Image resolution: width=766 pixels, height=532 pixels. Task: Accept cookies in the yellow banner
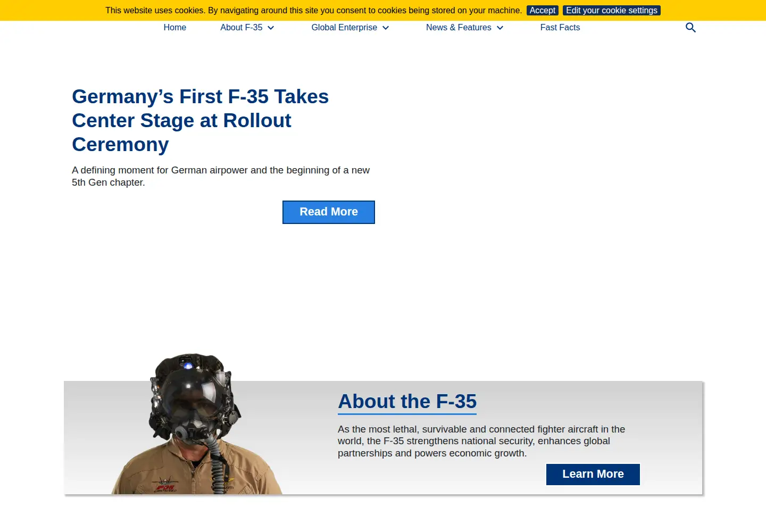point(543,11)
